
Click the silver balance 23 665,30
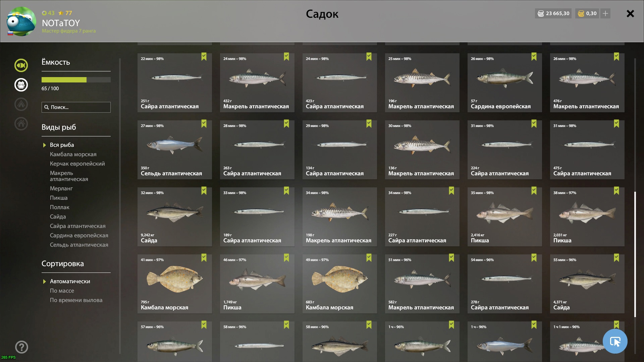553,13
